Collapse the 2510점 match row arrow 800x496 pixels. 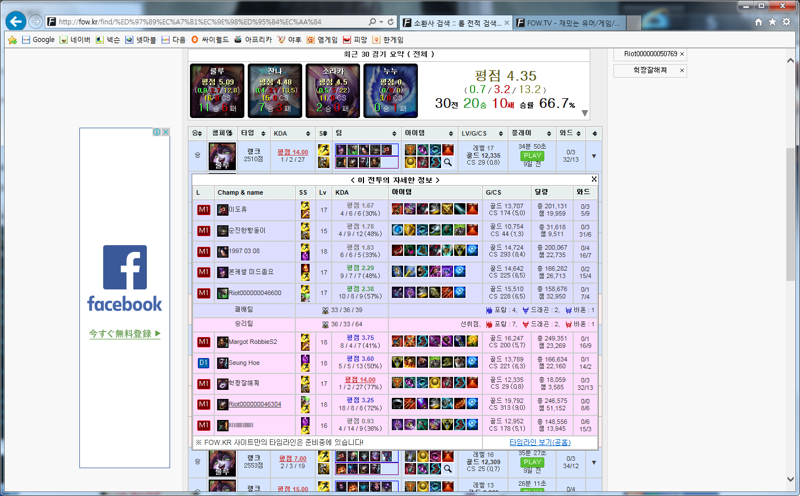tap(594, 156)
